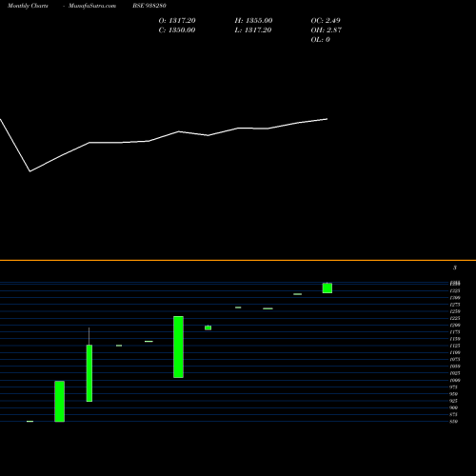Click the 850 price axis label

[x=454, y=422]
